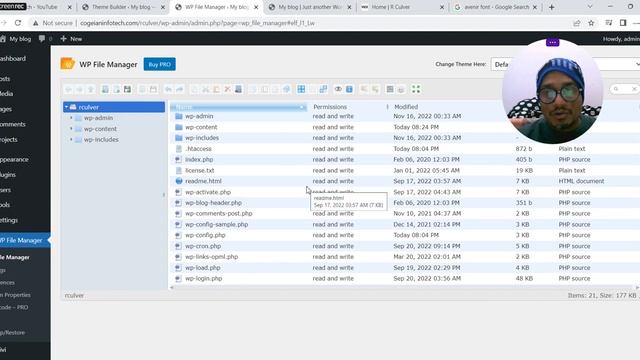
Task: Select the index.php file row
Action: [x=404, y=160]
